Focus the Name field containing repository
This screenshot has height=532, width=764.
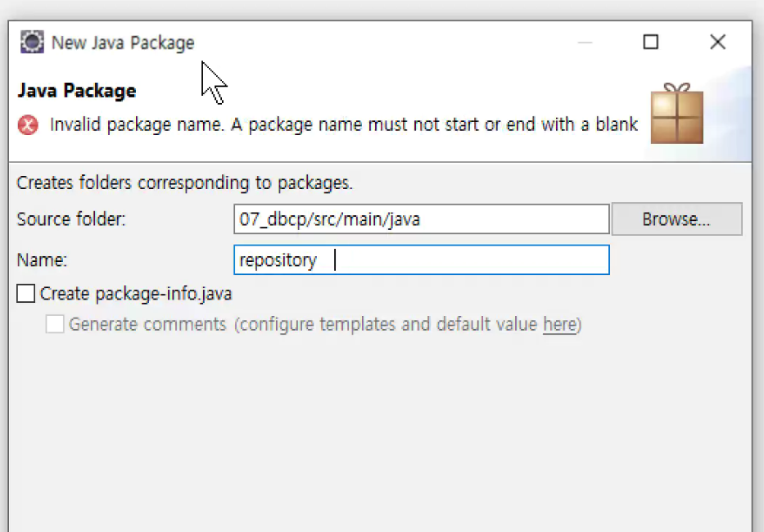click(422, 259)
